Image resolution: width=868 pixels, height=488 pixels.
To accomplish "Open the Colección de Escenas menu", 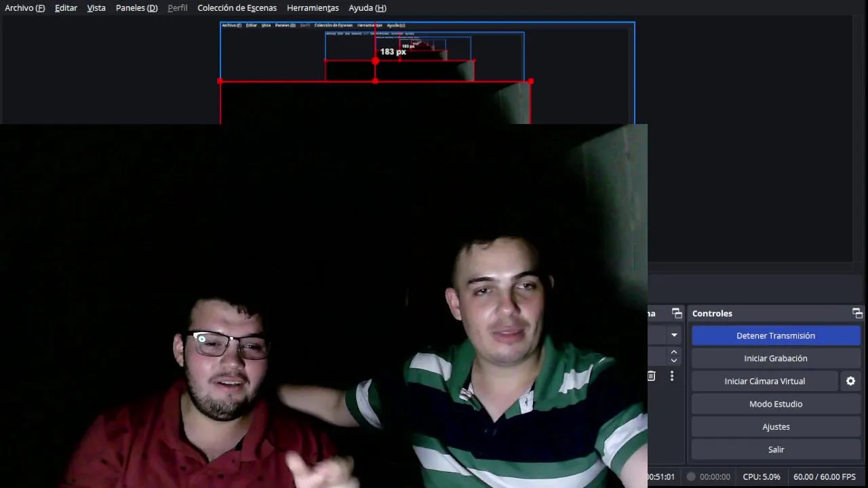I will 237,8.
